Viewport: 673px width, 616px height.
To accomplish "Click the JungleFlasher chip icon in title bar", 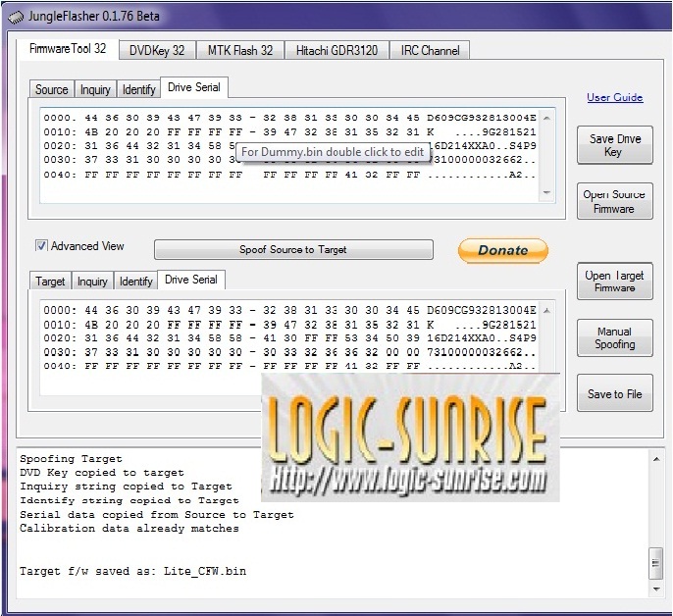I will point(16,18).
